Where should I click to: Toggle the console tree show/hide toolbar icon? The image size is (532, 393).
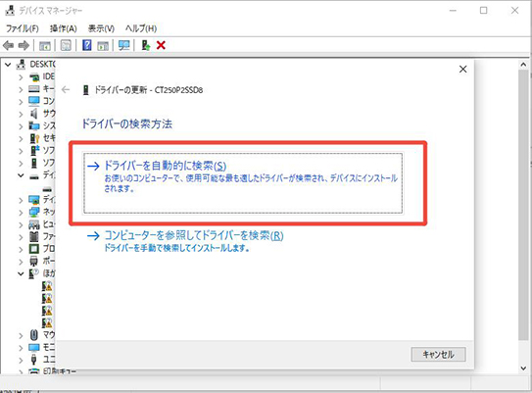tap(45, 45)
